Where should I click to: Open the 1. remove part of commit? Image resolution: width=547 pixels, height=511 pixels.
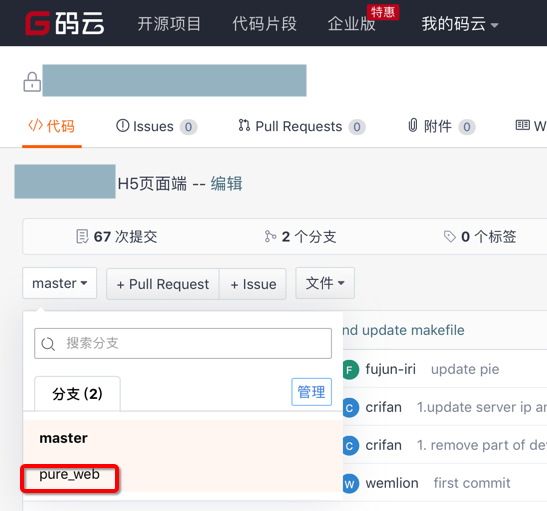pyautogui.click(x=482, y=445)
